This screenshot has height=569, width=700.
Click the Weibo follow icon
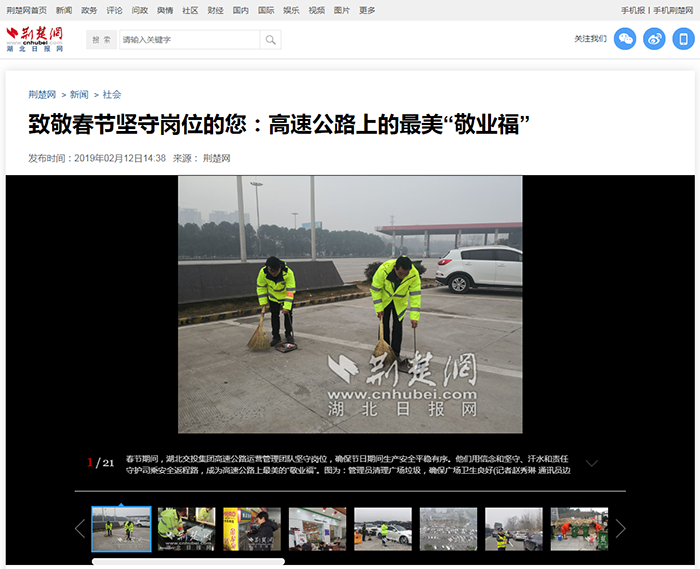(x=654, y=39)
